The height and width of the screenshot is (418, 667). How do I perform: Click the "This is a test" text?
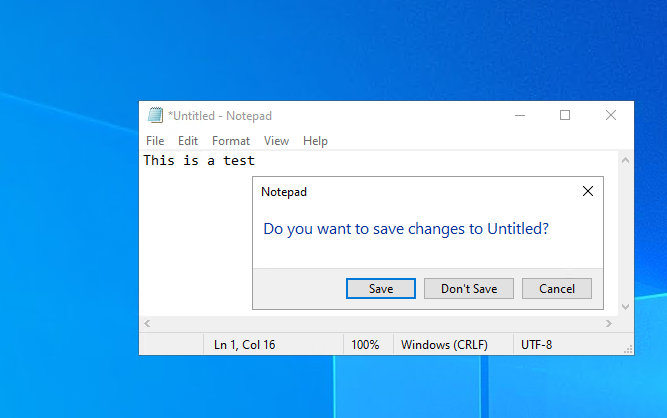pyautogui.click(x=199, y=161)
